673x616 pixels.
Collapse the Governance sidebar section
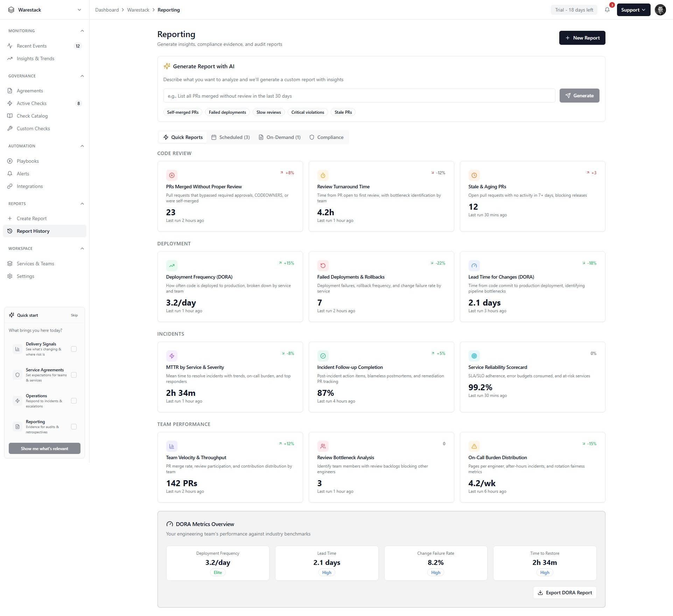click(x=82, y=76)
